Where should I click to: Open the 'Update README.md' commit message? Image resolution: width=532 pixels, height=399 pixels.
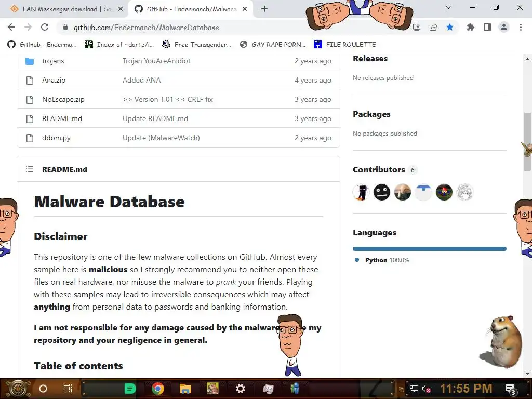[155, 119]
